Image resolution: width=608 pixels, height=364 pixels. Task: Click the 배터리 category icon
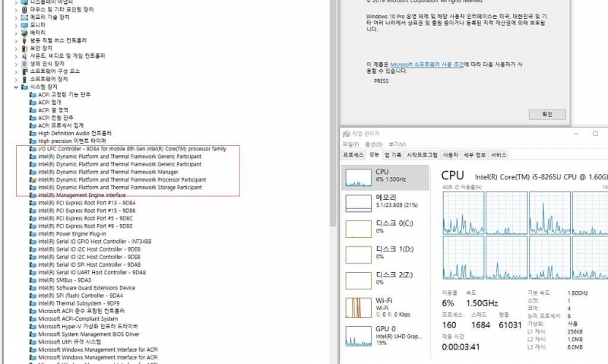tap(24, 33)
